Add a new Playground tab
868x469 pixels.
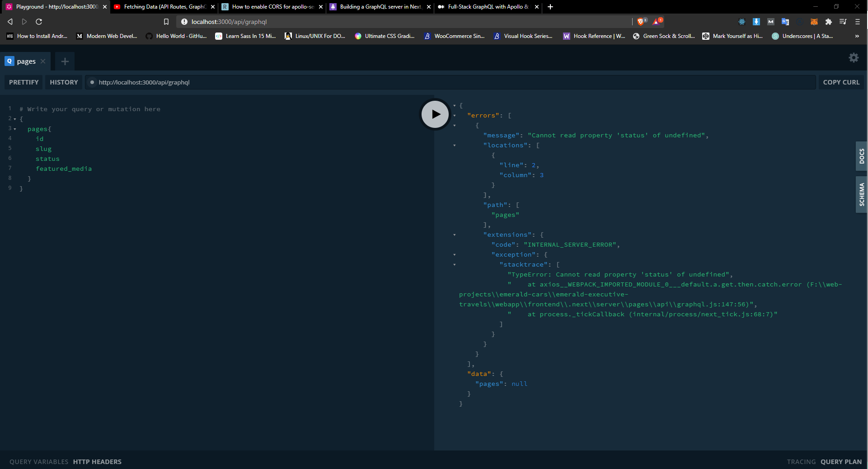pos(65,61)
